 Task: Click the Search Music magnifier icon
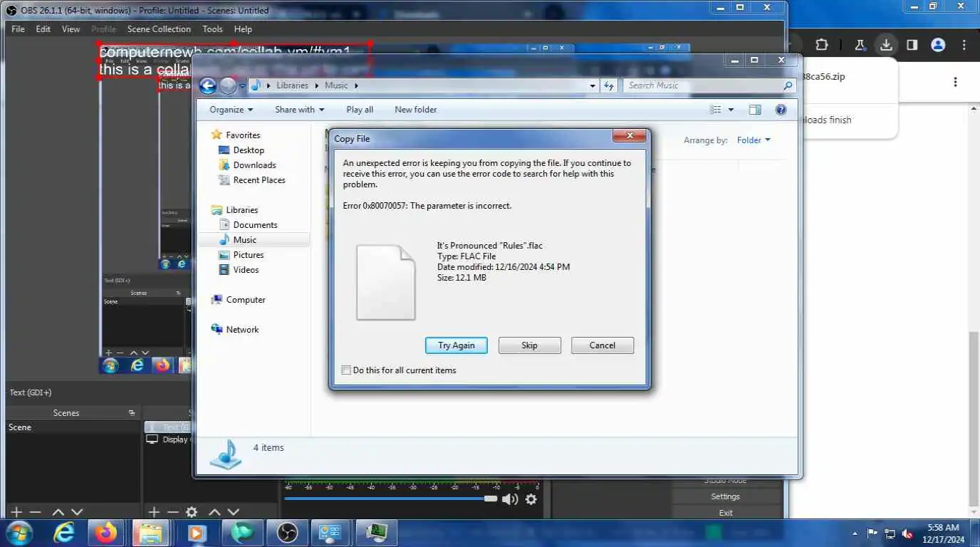(x=787, y=85)
